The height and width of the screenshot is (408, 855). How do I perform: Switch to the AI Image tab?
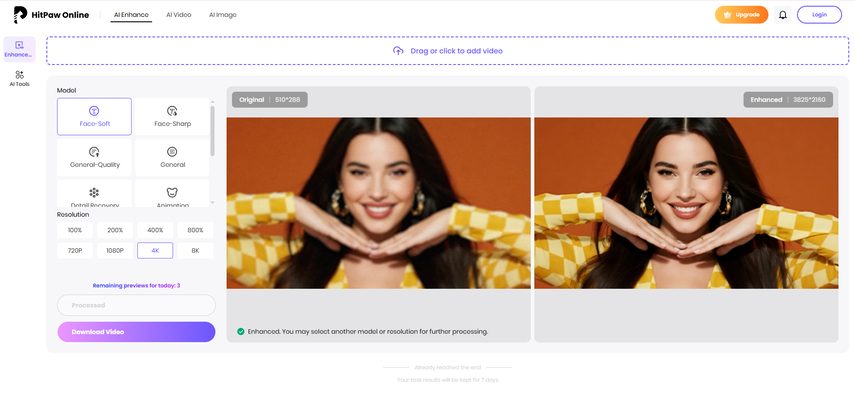(223, 15)
